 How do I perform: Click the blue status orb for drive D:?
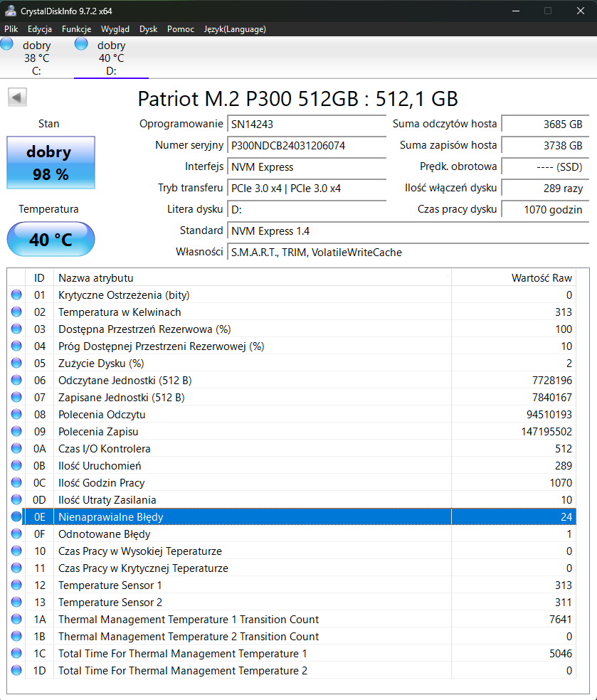coord(82,44)
